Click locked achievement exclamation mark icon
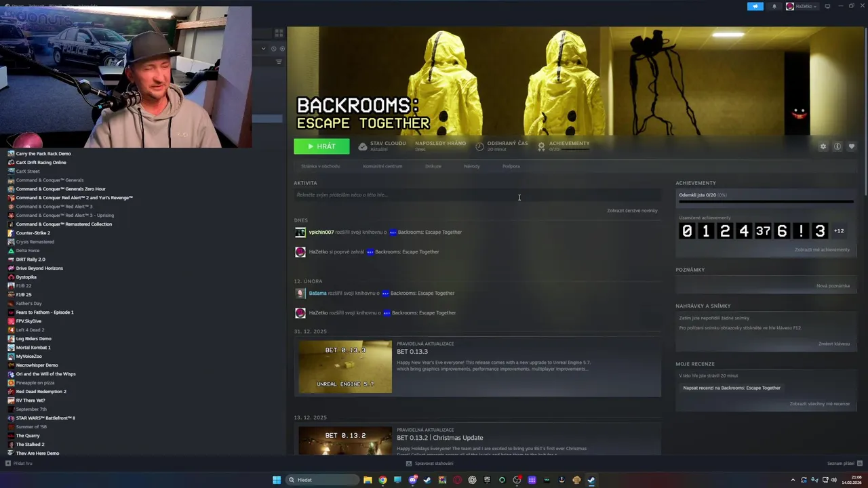868x488 pixels. [x=801, y=231]
